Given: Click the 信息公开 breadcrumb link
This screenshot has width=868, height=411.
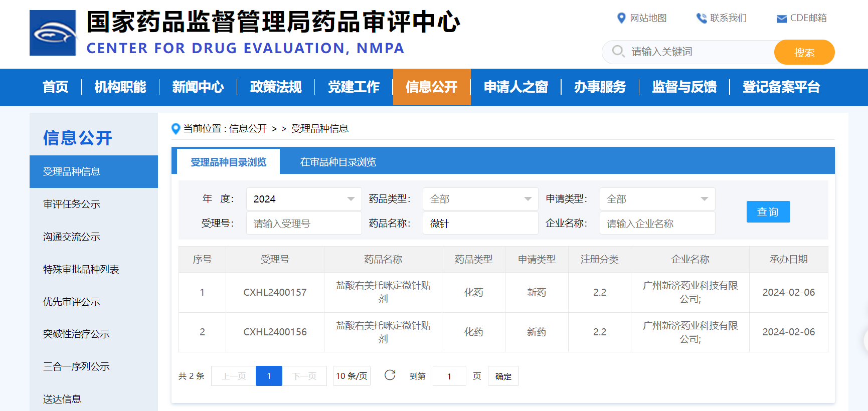Looking at the screenshot, I should pos(248,128).
